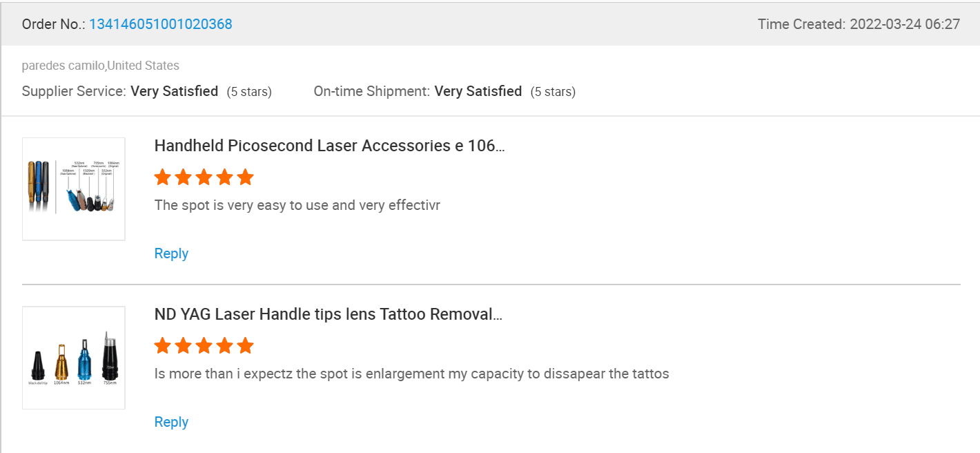Click review text about spot being effective
Viewport: 980px width, 453px height.
click(297, 205)
